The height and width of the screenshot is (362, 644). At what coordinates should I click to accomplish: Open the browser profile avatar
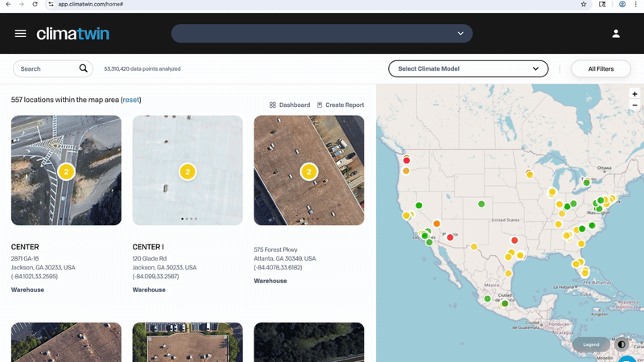click(622, 4)
